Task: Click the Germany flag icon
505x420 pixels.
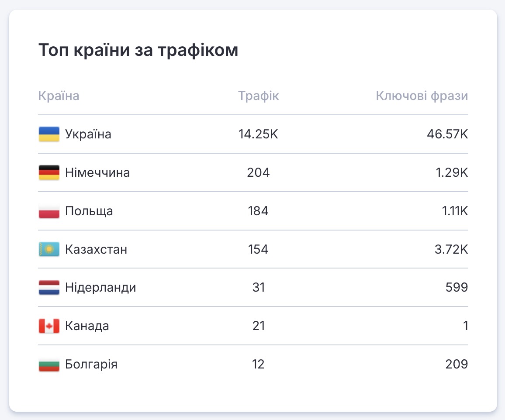Action: click(49, 173)
